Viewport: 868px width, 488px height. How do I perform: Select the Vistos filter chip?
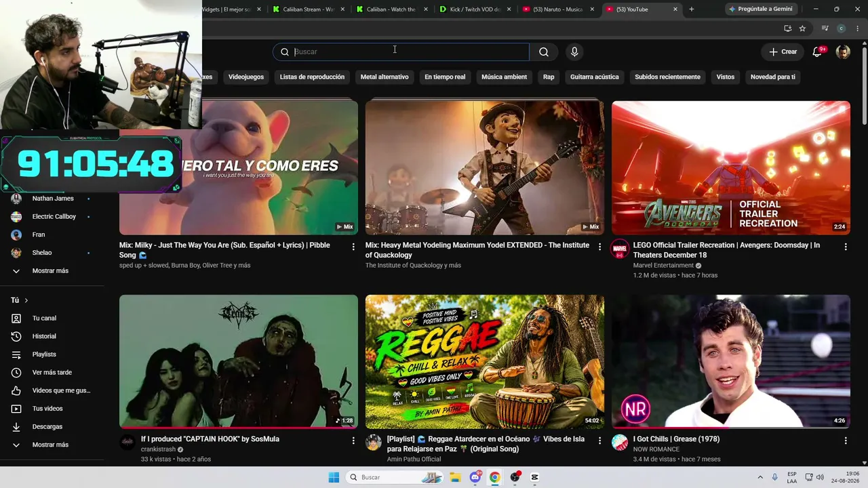[726, 77]
